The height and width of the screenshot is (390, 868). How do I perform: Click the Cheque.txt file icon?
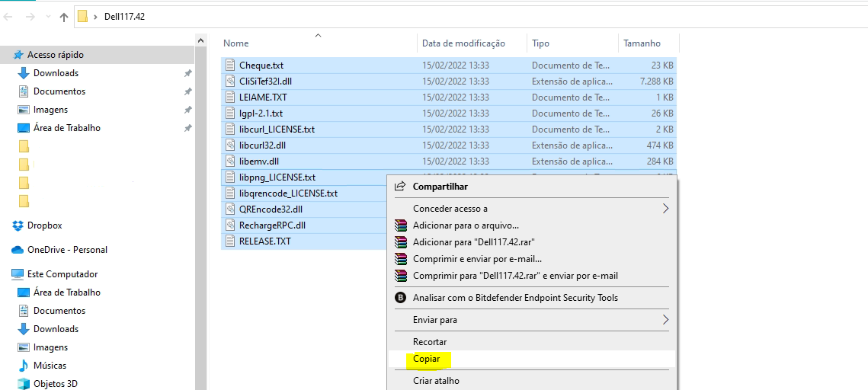click(230, 66)
